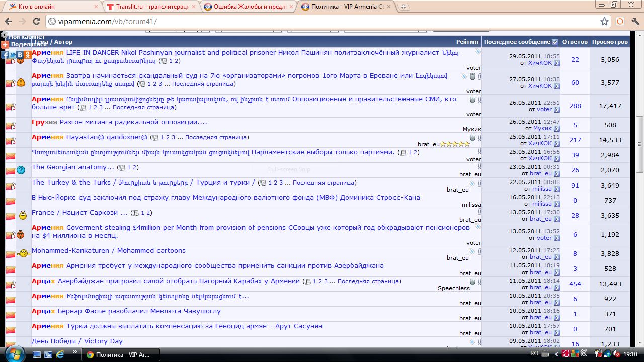
Task: Reload the page with the refresh button
Action: tap(36, 22)
